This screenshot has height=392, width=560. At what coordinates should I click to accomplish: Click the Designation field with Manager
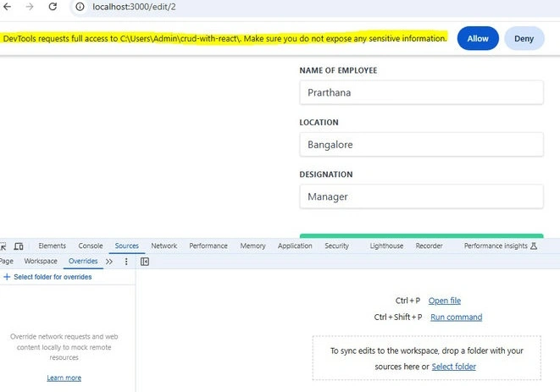421,196
